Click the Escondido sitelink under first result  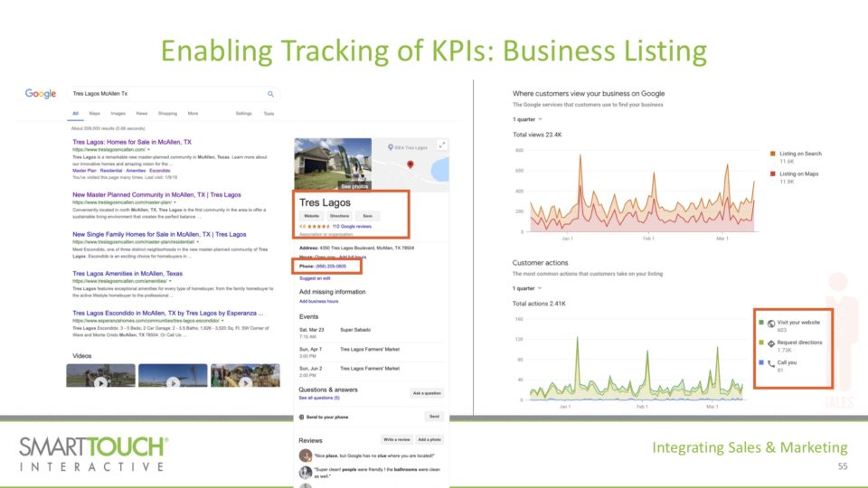[x=160, y=171]
